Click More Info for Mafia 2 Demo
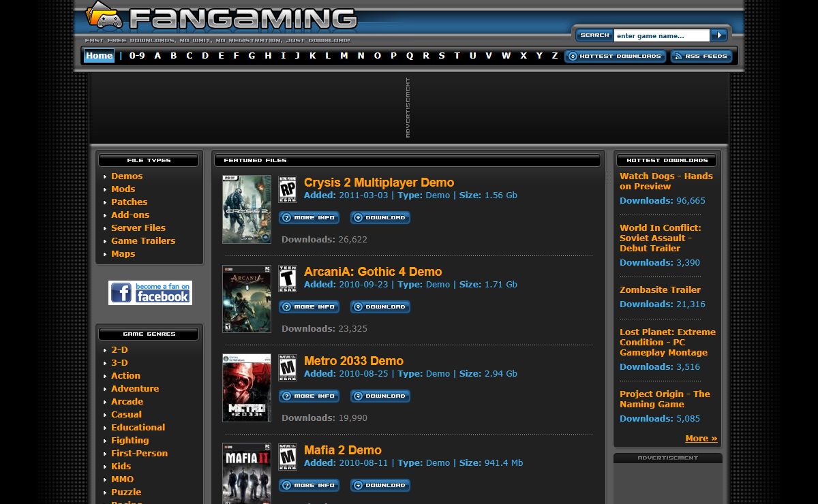818x504 pixels. click(x=309, y=486)
